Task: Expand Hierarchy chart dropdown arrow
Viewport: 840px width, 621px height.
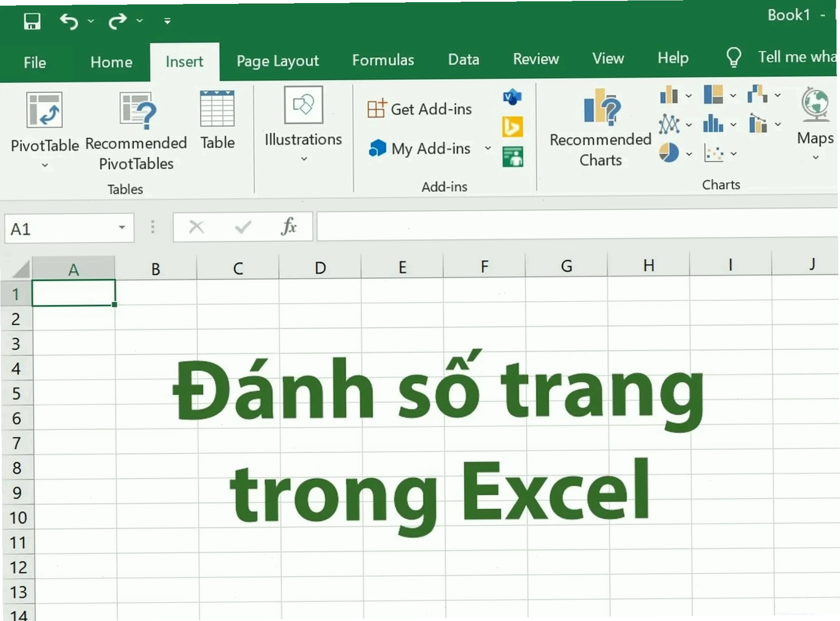Action: tap(733, 96)
